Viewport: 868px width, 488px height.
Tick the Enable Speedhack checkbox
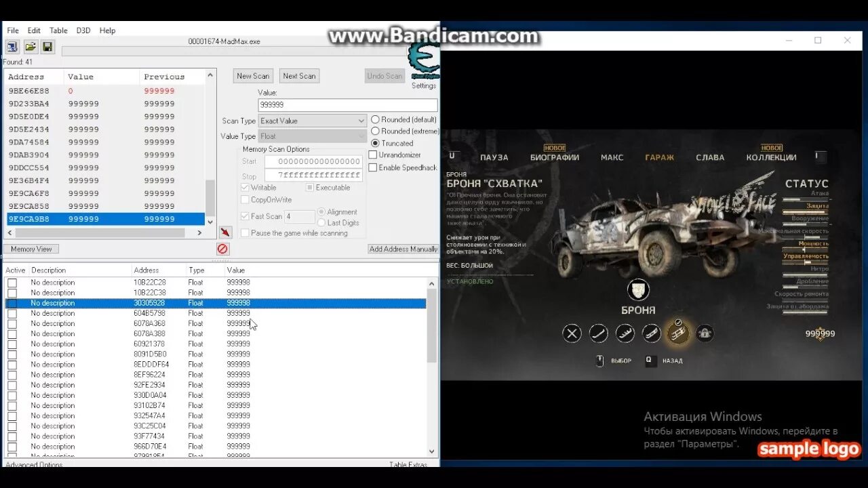373,167
